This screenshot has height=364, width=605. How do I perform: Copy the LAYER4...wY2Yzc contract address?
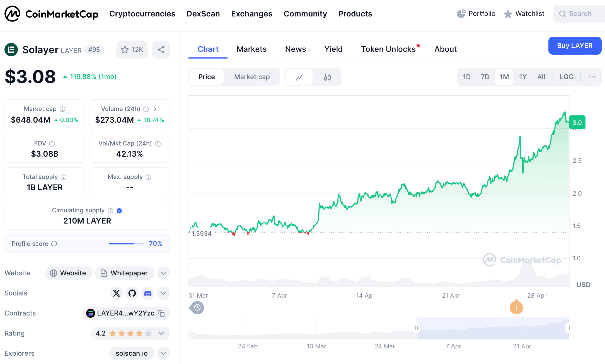(161, 313)
